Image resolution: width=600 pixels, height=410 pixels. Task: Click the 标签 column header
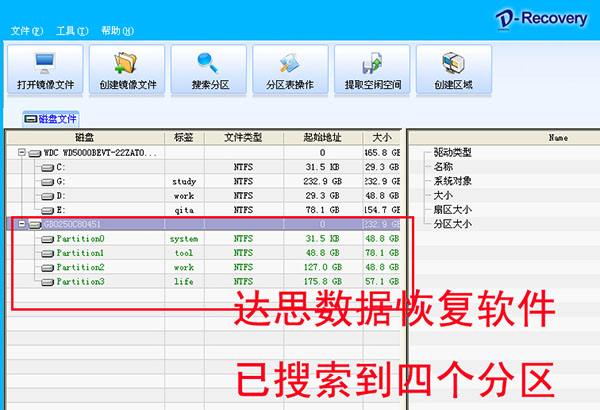coord(184,137)
